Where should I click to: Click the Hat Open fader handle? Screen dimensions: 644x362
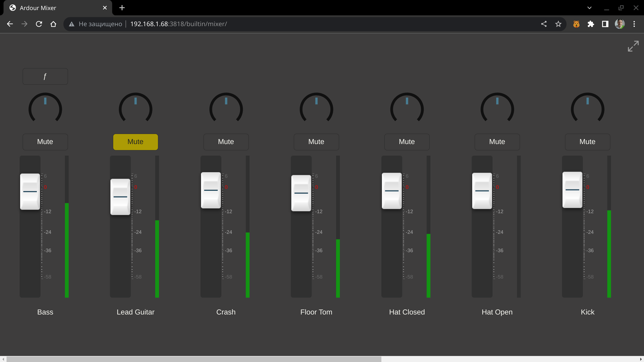click(482, 191)
